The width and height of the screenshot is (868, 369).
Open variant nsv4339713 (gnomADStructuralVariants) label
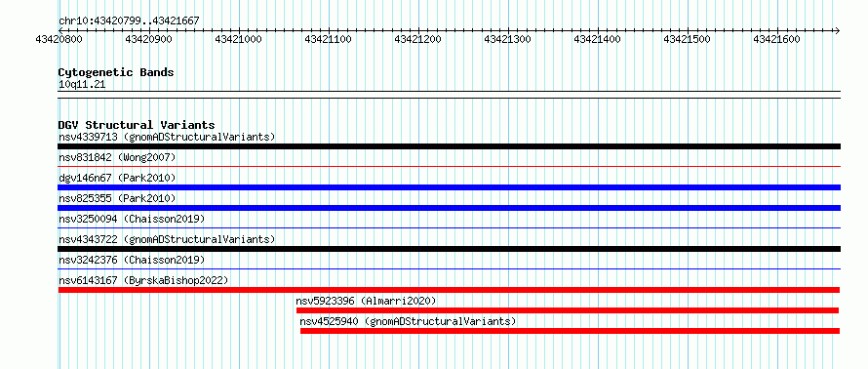tap(167, 137)
